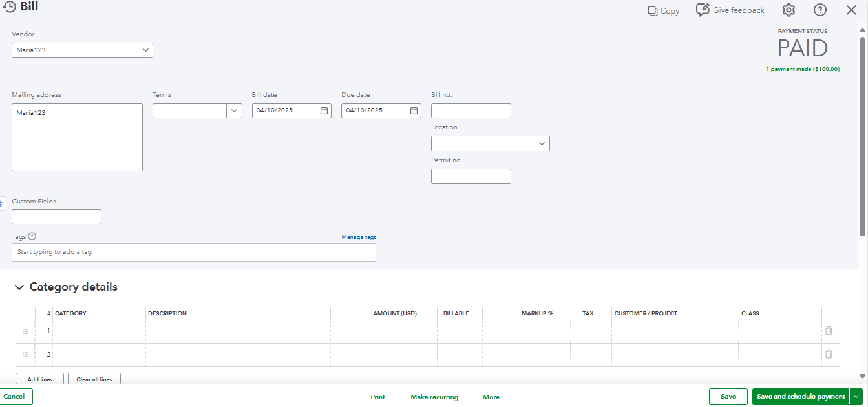
Task: Close the Bill form with X
Action: (x=851, y=10)
